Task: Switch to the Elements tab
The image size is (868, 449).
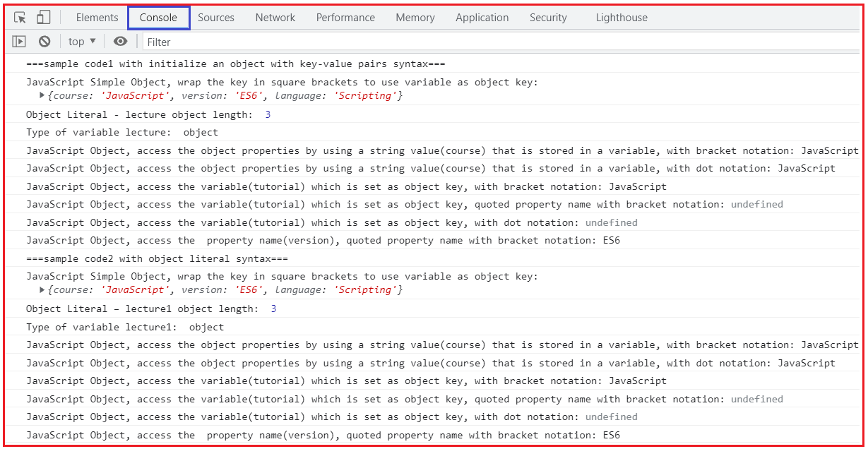Action: click(97, 18)
